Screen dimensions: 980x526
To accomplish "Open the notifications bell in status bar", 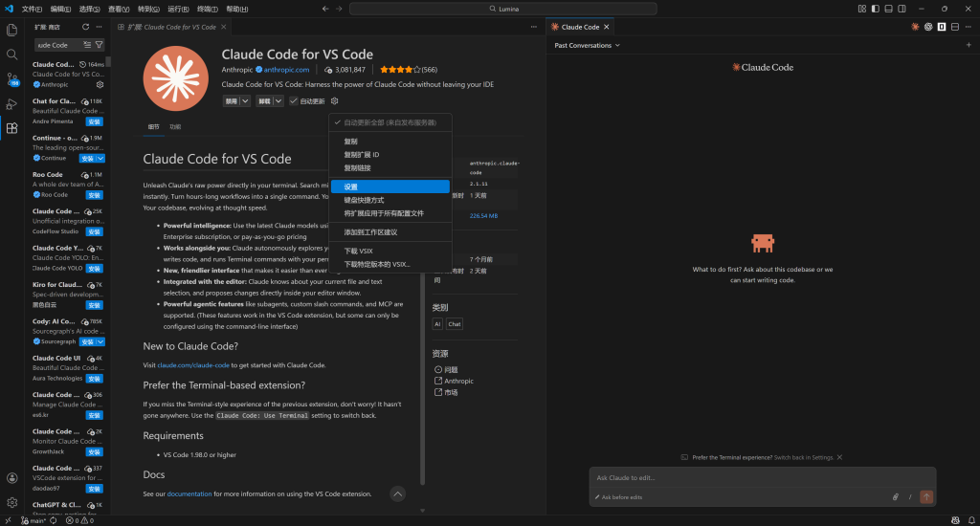I will [969, 520].
